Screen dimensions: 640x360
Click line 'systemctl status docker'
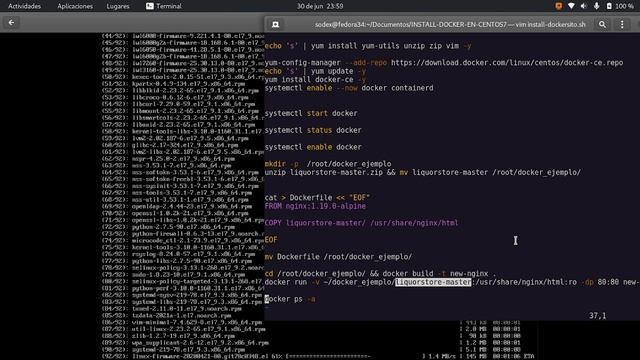pos(313,130)
